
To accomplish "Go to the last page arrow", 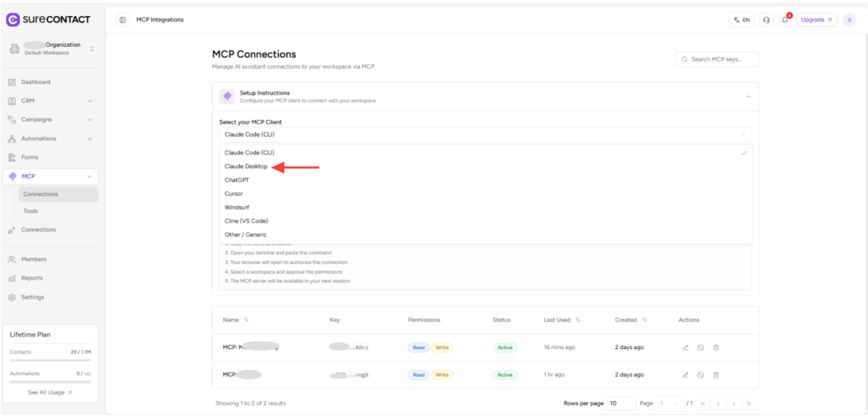I will (x=749, y=403).
